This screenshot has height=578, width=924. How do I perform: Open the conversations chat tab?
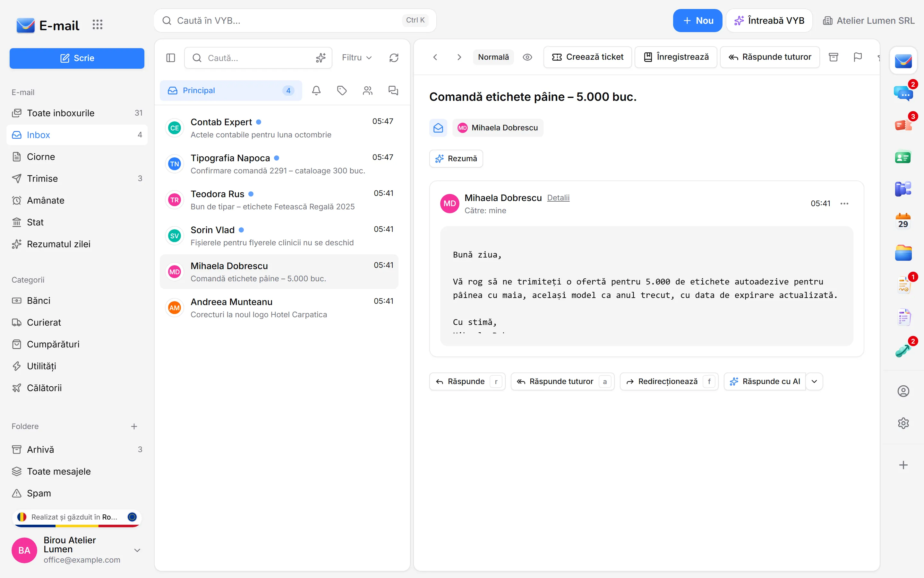pos(393,91)
